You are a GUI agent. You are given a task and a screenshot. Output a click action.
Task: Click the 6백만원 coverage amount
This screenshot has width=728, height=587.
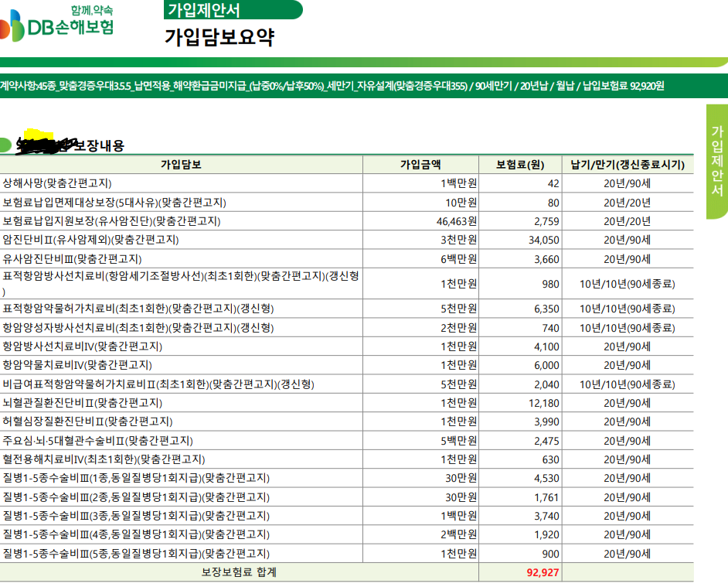click(459, 259)
